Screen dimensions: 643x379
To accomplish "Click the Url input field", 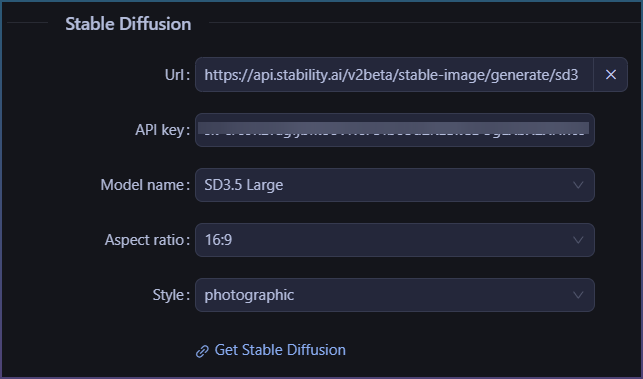I will coord(394,75).
